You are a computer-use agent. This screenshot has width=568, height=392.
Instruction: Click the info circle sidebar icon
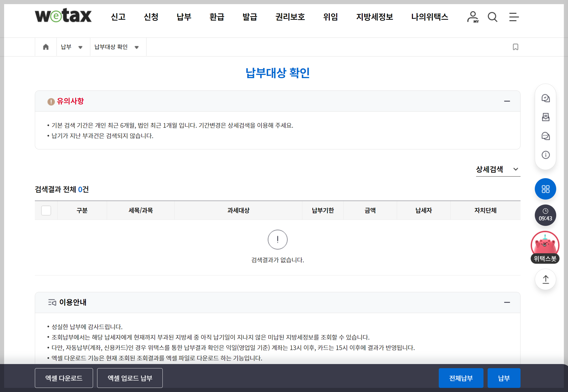click(x=545, y=155)
